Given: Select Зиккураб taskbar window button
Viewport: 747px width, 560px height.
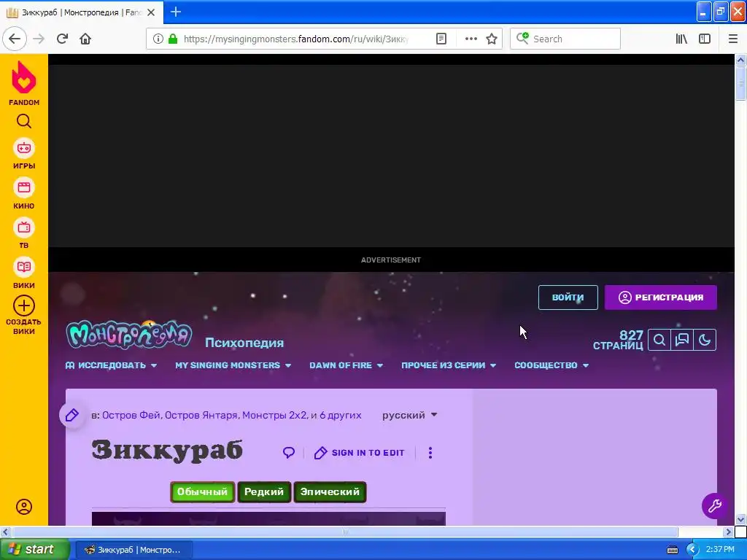Looking at the screenshot, I should coord(134,550).
